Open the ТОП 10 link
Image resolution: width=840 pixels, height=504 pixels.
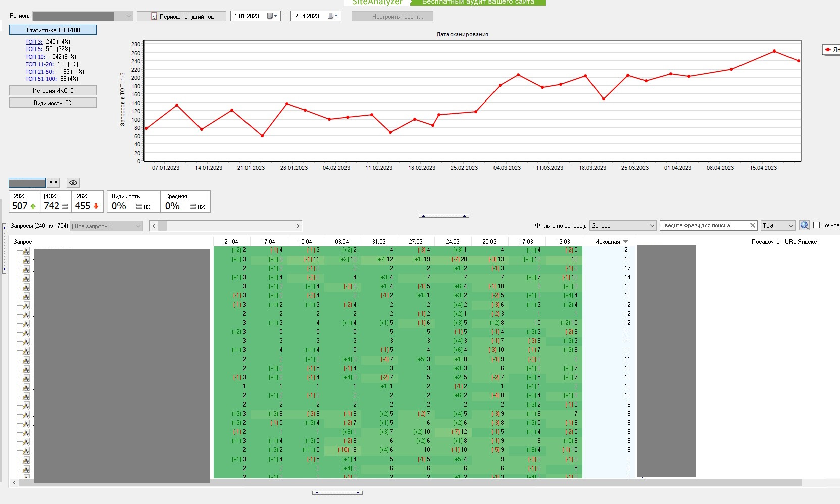(x=35, y=57)
